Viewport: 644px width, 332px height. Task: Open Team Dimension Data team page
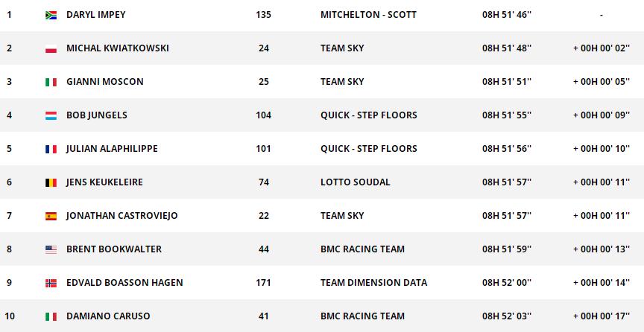coord(373,283)
